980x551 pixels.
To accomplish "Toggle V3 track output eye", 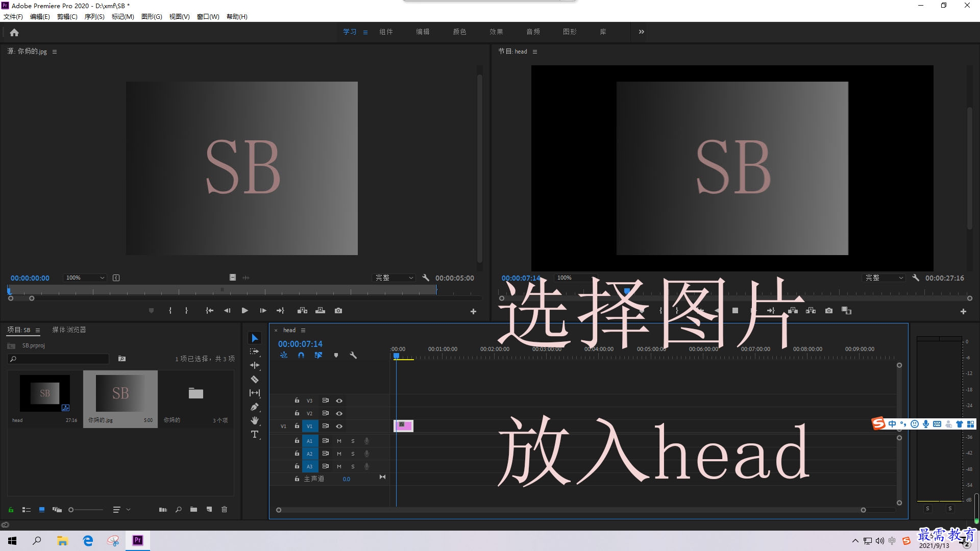I will click(339, 400).
